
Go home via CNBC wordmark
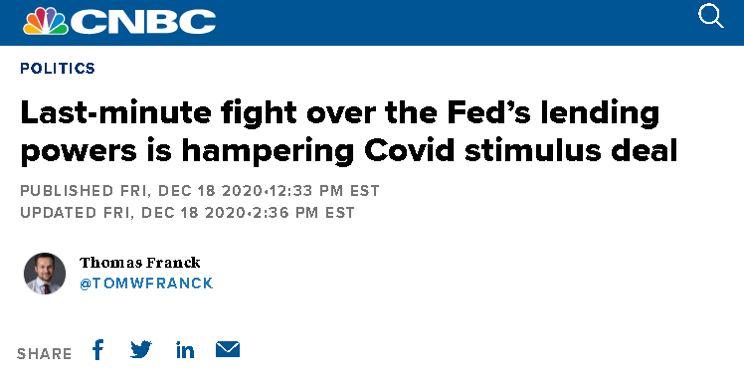click(143, 22)
